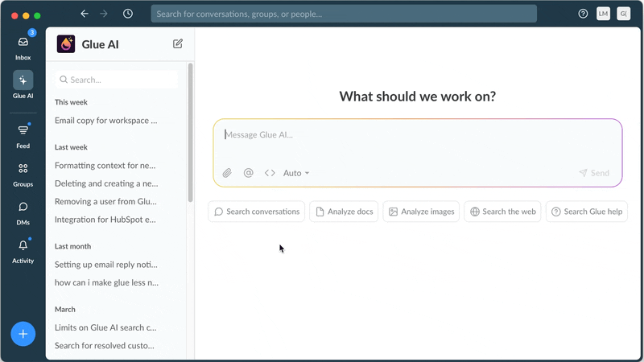The image size is (644, 362).
Task: Open the history clock icon
Action: [x=128, y=14]
